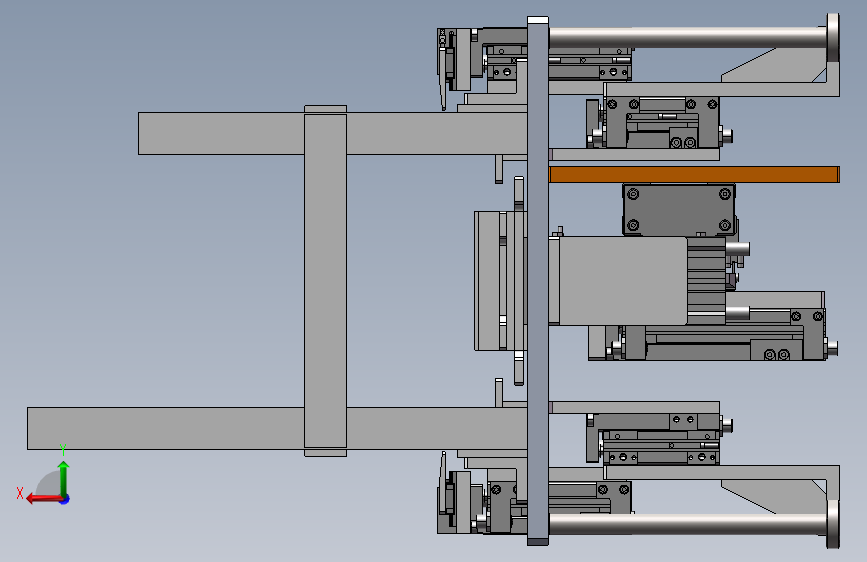This screenshot has width=867, height=562.
Task: Select the upper left horizontal beam
Action: pos(332,133)
